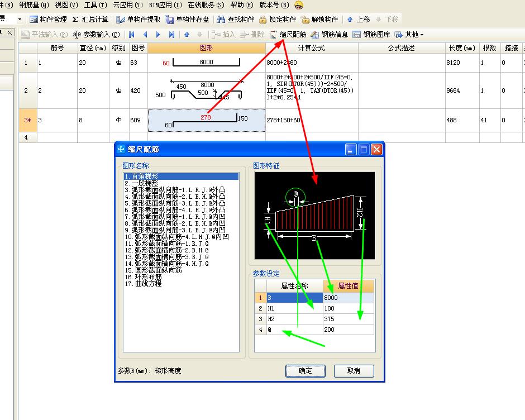Click formula cell 278+150+60
This screenshot has height=420, width=525.
pos(312,120)
